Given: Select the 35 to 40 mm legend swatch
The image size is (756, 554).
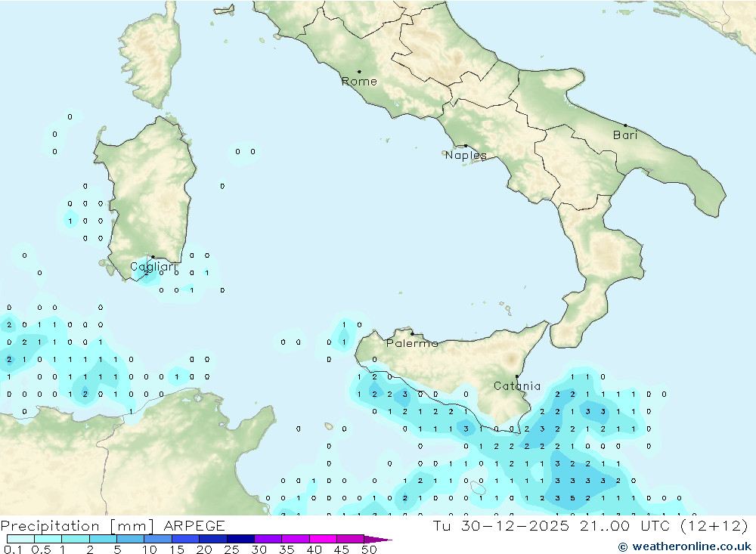Looking at the screenshot, I should coord(296,539).
